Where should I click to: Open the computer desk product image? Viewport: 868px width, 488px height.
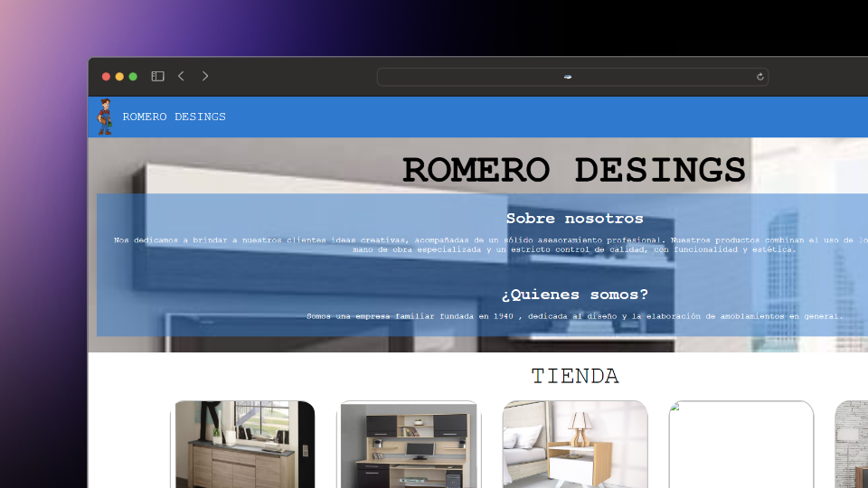click(x=409, y=445)
